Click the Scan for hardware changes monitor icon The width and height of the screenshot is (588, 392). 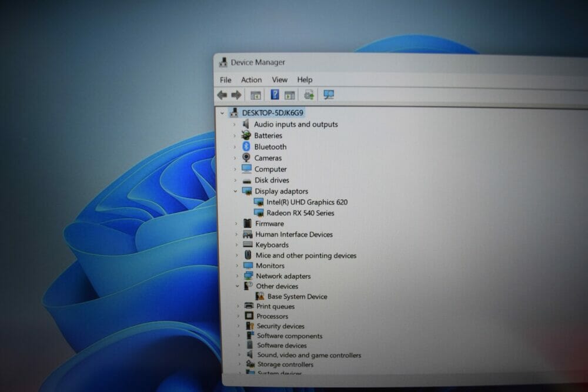(x=329, y=95)
